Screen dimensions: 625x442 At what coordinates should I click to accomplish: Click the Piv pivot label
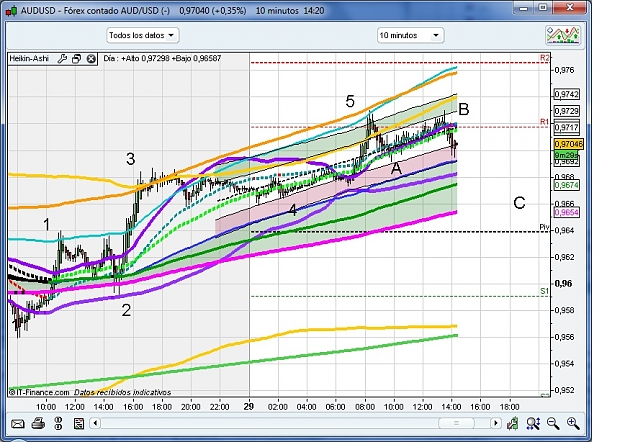[544, 227]
